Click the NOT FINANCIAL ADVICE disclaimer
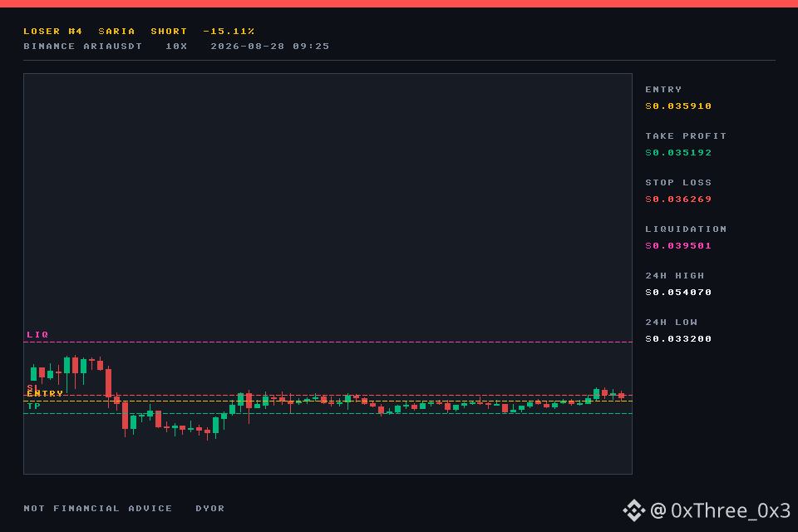This screenshot has height=532, width=798. tap(98, 509)
